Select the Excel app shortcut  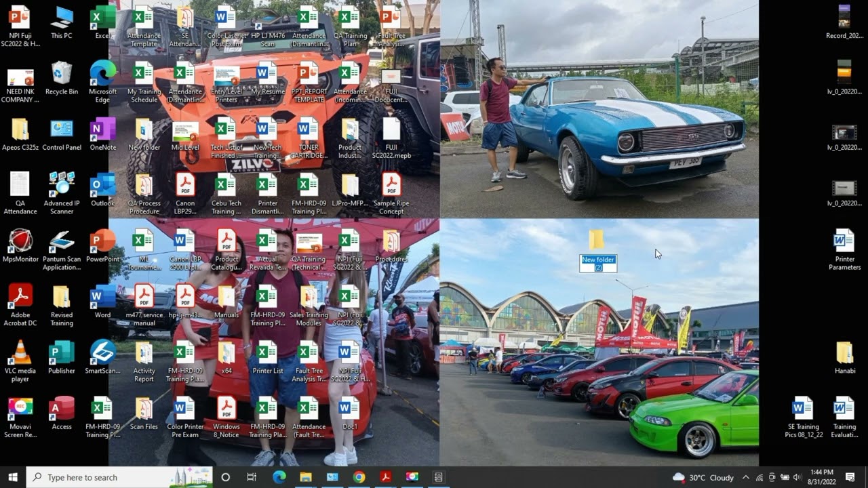pos(103,22)
